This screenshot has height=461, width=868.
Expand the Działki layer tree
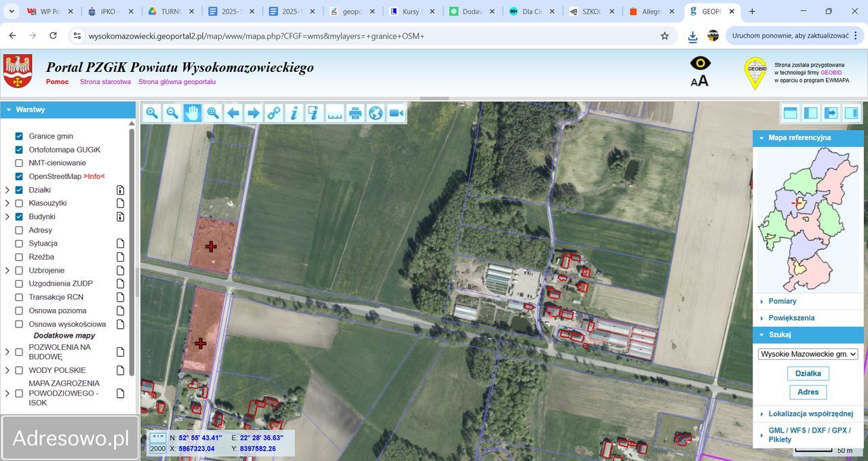tap(7, 190)
